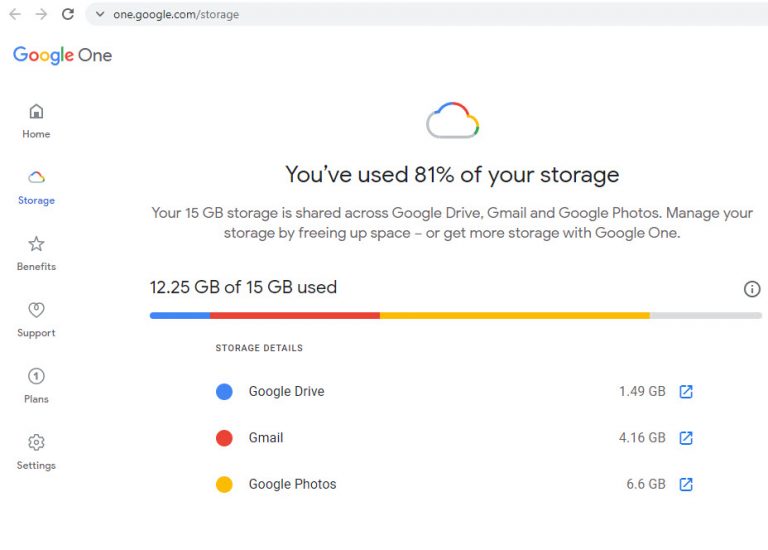Image resolution: width=768 pixels, height=550 pixels.
Task: Open Google Drive storage external link icon
Action: pyautogui.click(x=686, y=392)
